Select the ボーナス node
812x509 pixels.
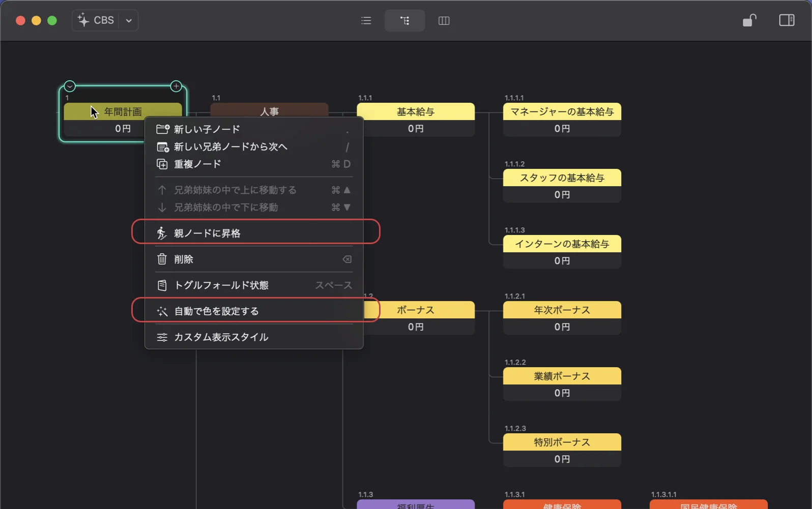click(x=416, y=310)
